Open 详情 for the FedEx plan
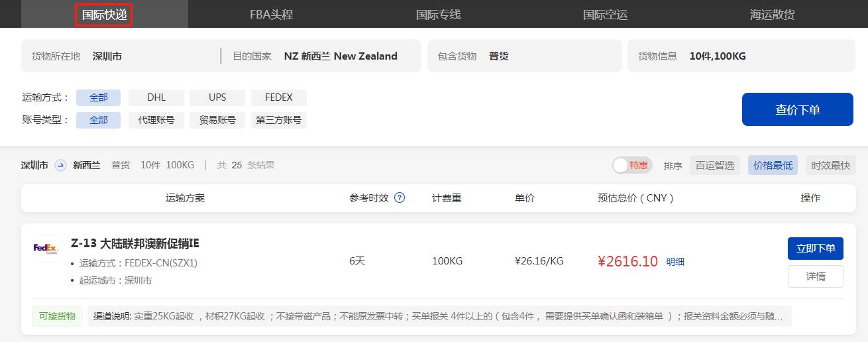The width and height of the screenshot is (868, 342). coord(816,276)
